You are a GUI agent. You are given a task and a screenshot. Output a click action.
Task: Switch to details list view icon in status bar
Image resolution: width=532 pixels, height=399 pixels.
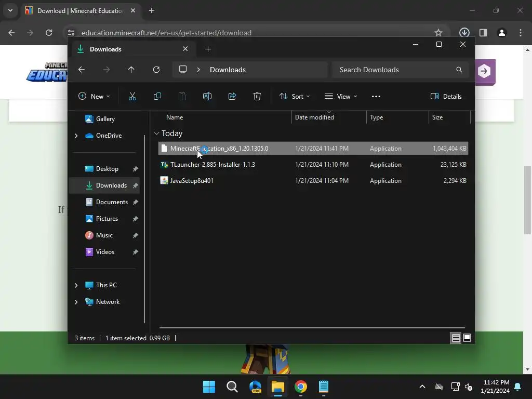(456, 338)
